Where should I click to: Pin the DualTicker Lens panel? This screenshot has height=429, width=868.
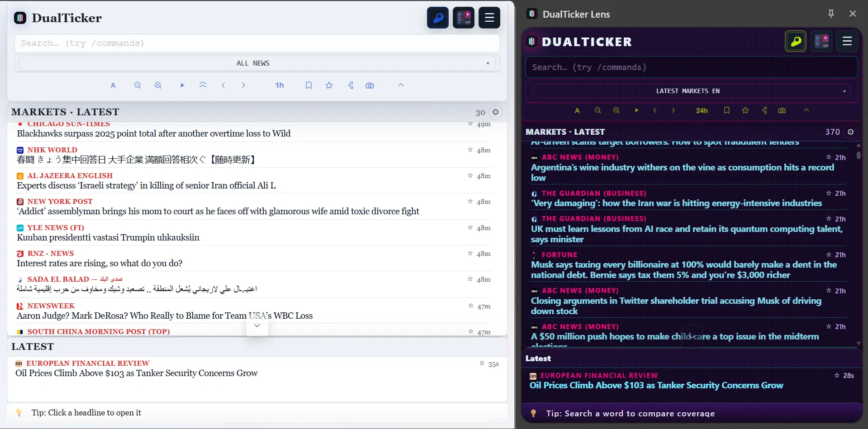(831, 14)
